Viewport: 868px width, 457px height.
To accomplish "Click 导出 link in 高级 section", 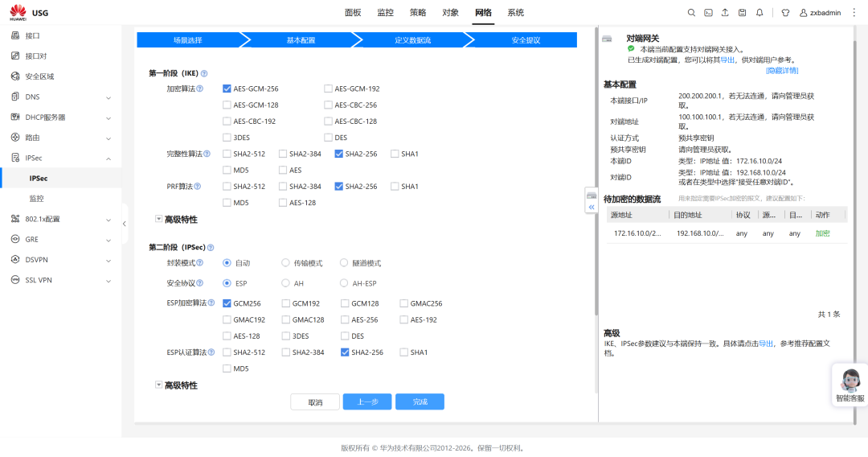I will point(766,344).
